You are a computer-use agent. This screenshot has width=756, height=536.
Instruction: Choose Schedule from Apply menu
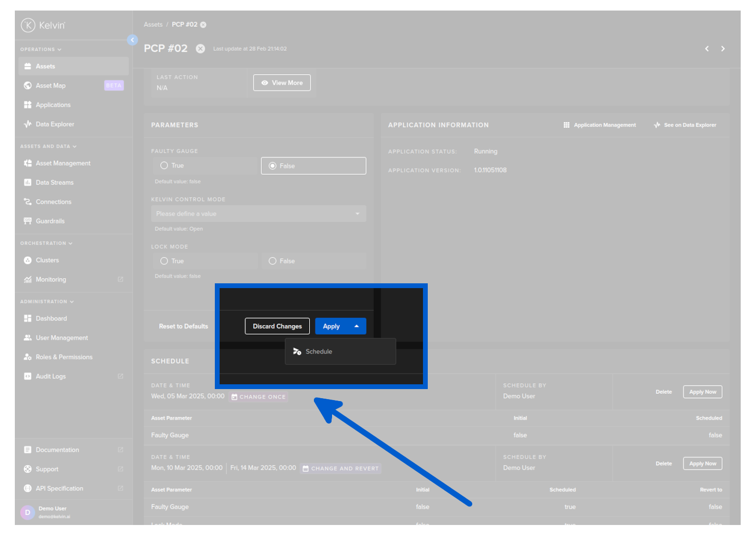coord(319,352)
